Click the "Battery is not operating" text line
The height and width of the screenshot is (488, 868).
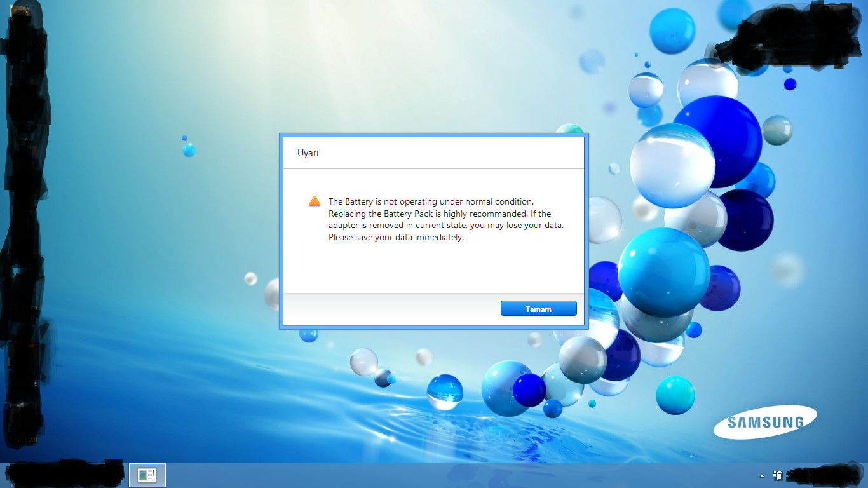pos(431,201)
